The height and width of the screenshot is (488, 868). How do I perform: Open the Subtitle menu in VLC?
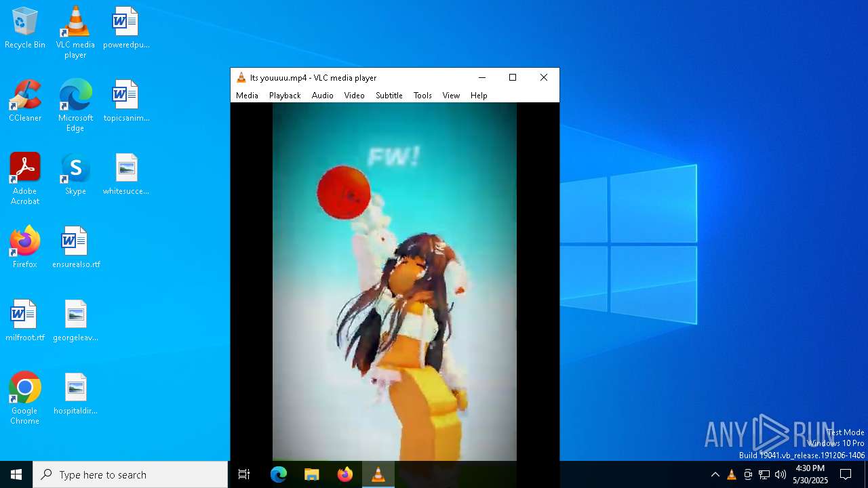pyautogui.click(x=389, y=96)
